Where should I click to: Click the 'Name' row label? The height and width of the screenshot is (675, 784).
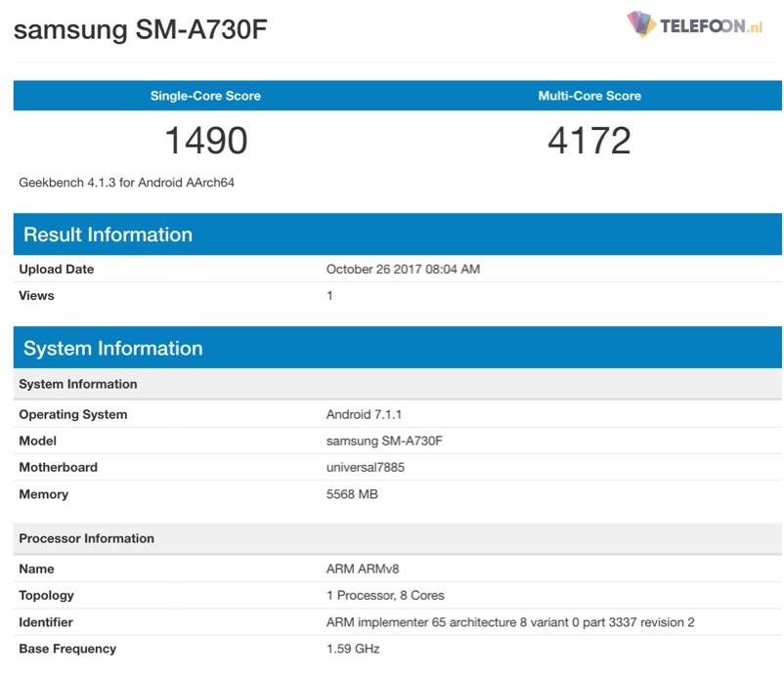pyautogui.click(x=36, y=570)
